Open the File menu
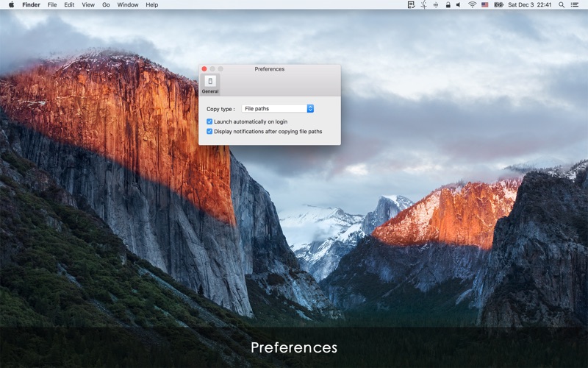Screen dimensions: 588x368 [52, 4]
